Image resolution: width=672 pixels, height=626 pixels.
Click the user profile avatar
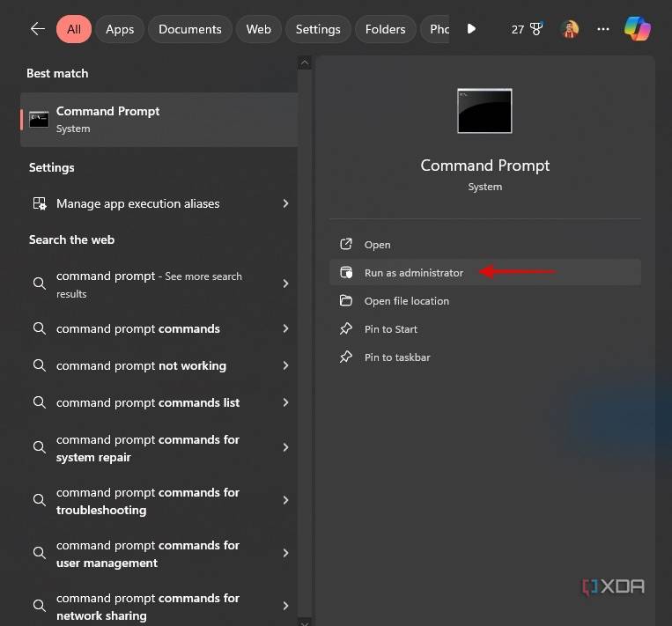point(570,29)
